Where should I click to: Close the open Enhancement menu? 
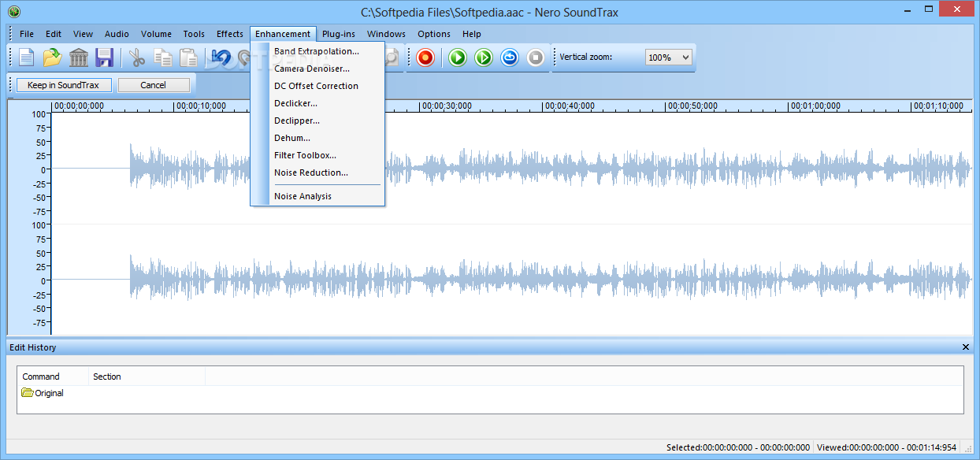click(x=283, y=34)
